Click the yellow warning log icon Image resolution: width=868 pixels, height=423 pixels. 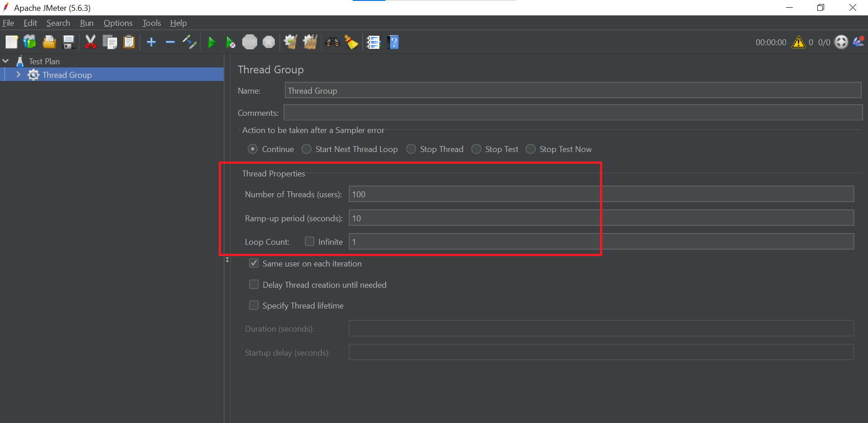click(798, 43)
